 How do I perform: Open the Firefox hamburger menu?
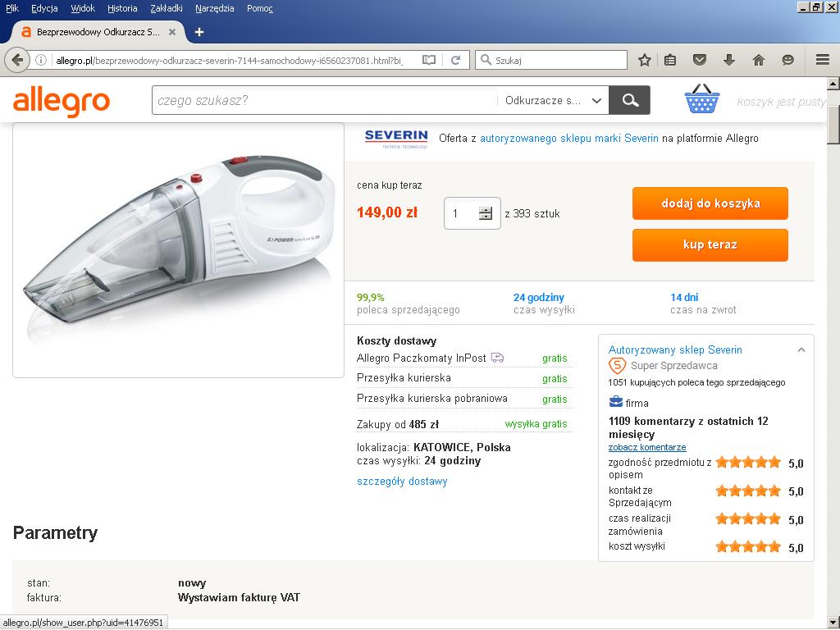coord(823,60)
